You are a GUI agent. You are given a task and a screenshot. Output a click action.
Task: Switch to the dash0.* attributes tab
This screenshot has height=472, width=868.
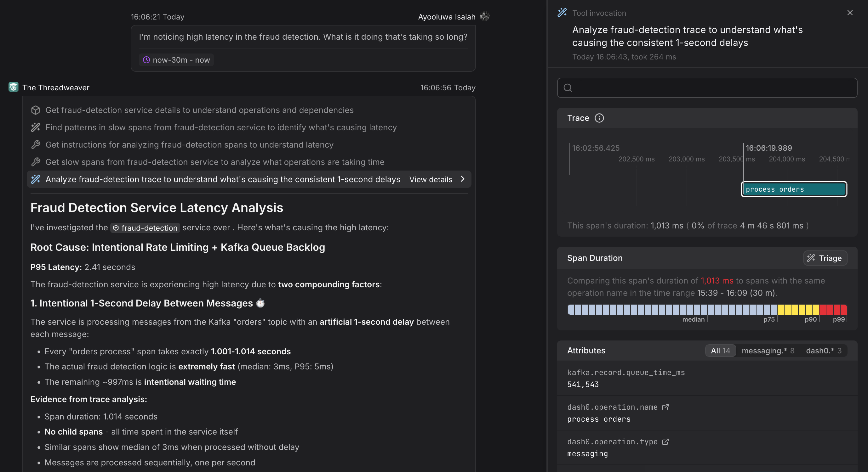[823, 351]
